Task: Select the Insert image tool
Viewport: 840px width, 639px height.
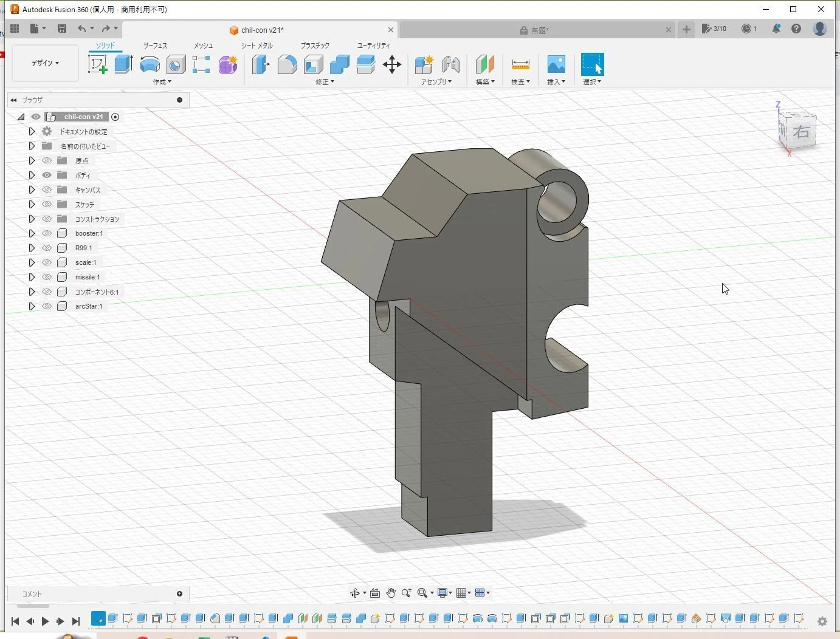Action: pos(556,64)
